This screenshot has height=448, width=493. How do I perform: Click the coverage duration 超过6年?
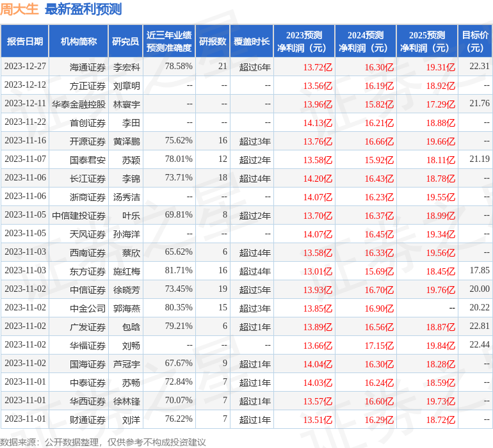tap(255, 67)
